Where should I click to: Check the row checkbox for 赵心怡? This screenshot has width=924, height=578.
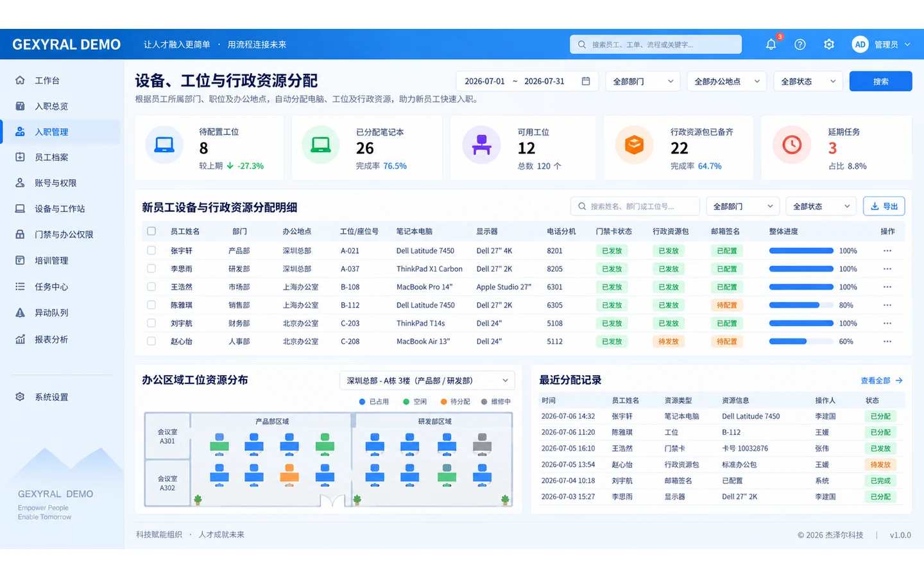click(151, 341)
